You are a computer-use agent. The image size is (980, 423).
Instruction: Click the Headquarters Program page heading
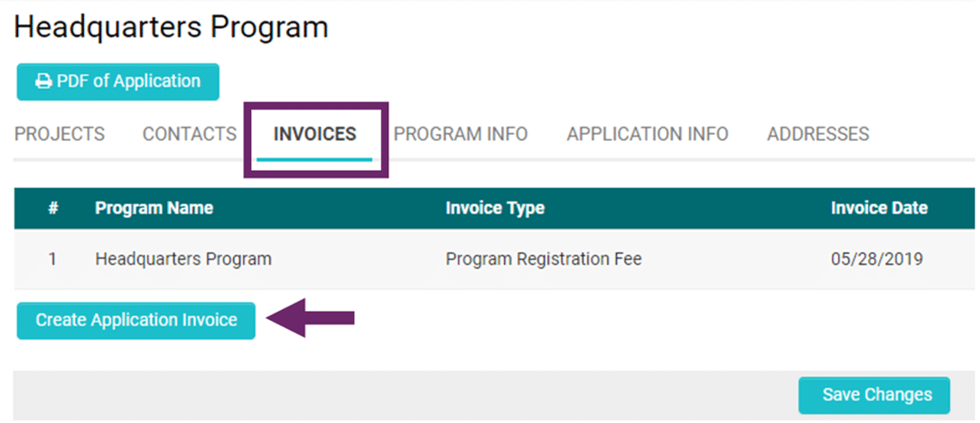click(172, 27)
